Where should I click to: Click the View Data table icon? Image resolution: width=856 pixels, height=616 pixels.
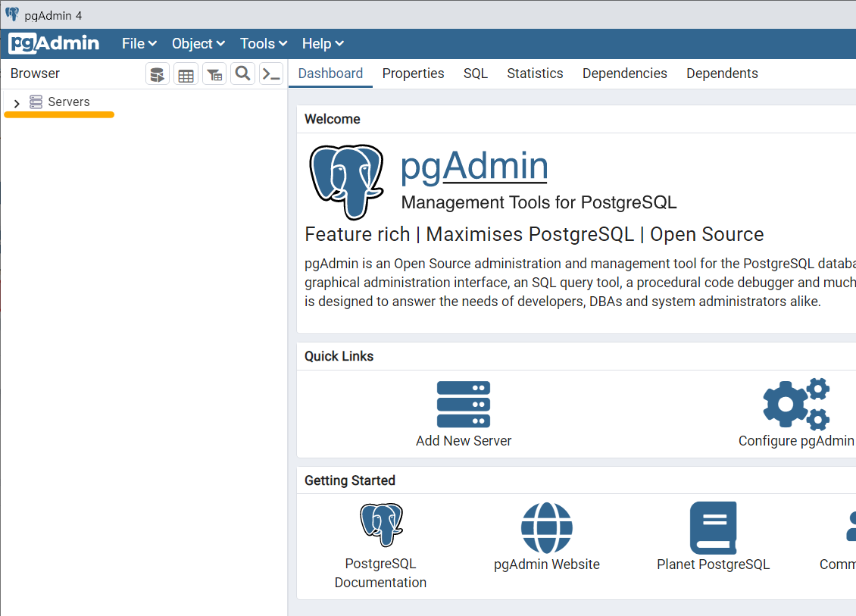click(186, 73)
